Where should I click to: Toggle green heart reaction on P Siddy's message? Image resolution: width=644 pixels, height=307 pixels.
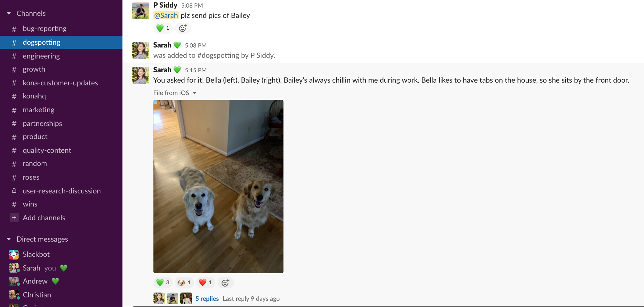[163, 28]
